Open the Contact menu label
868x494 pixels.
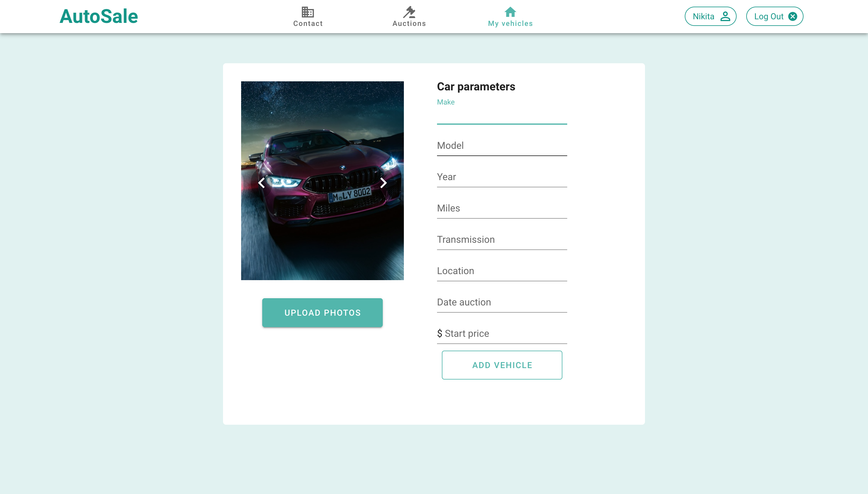(x=307, y=23)
